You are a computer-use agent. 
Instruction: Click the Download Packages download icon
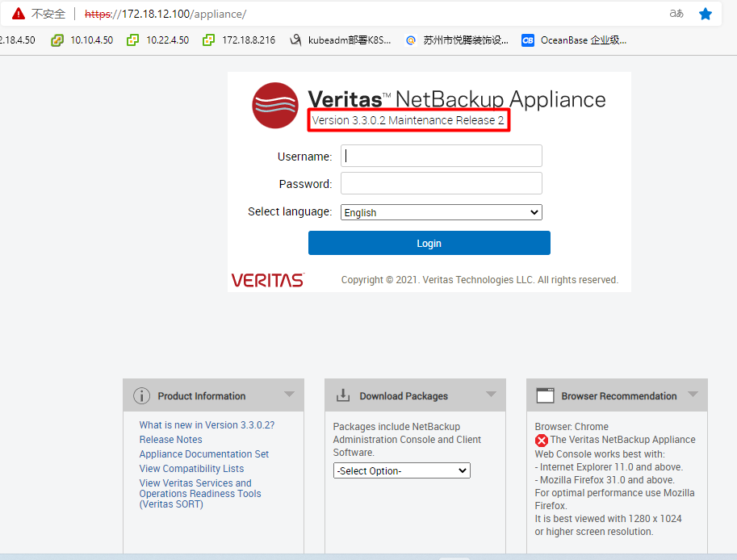coord(343,395)
